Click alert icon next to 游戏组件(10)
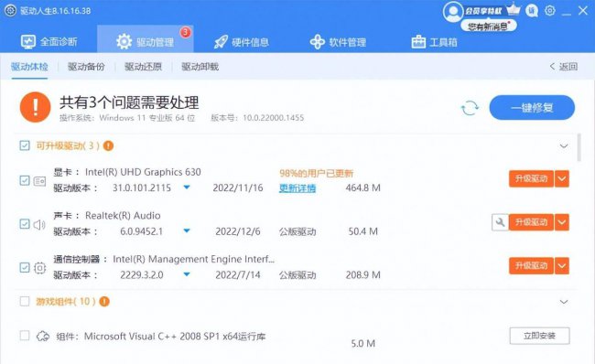This screenshot has width=595, height=364. point(104,302)
